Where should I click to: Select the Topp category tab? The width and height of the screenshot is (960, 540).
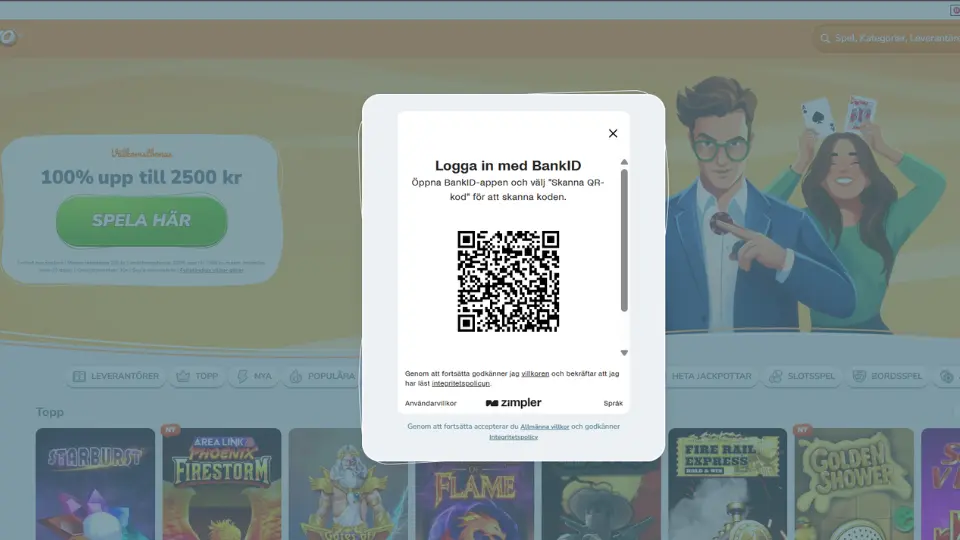click(197, 376)
